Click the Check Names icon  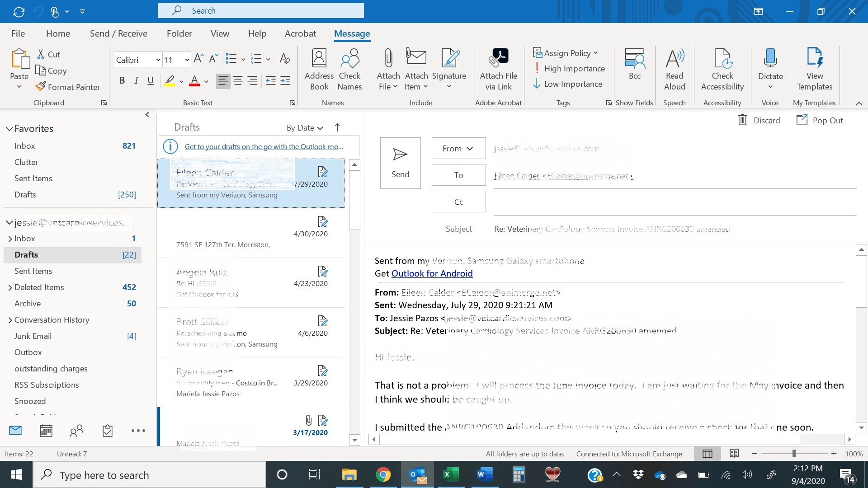349,59
